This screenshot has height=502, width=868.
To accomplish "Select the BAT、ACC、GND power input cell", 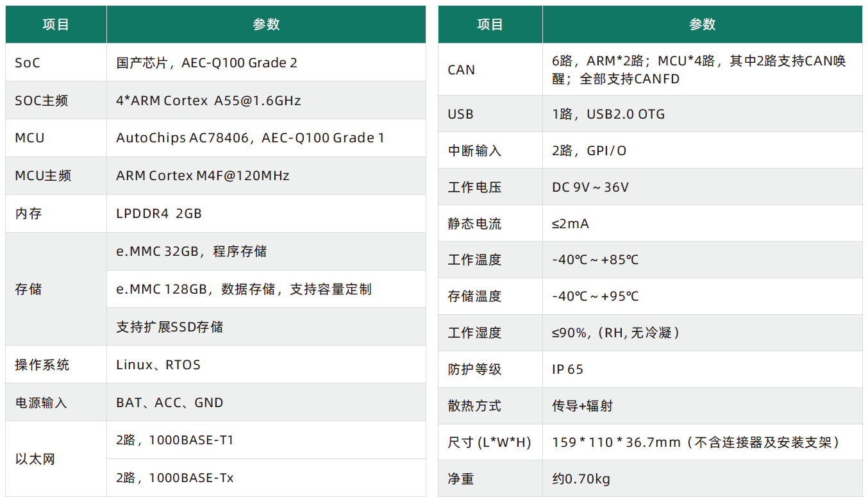I will coord(266,403).
